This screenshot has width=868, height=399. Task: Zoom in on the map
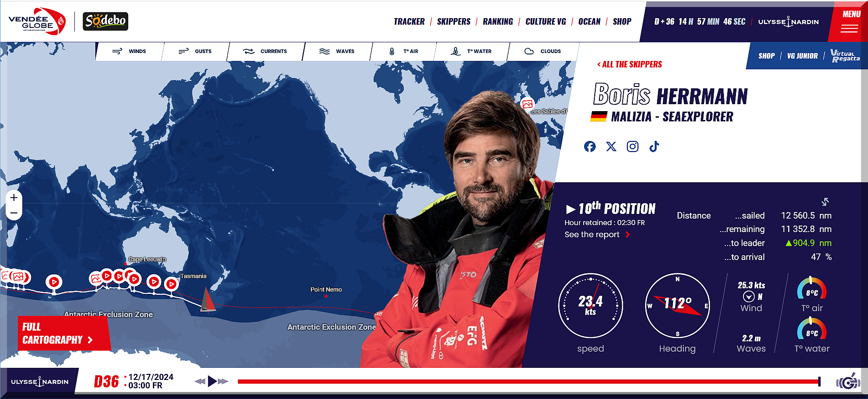[14, 197]
